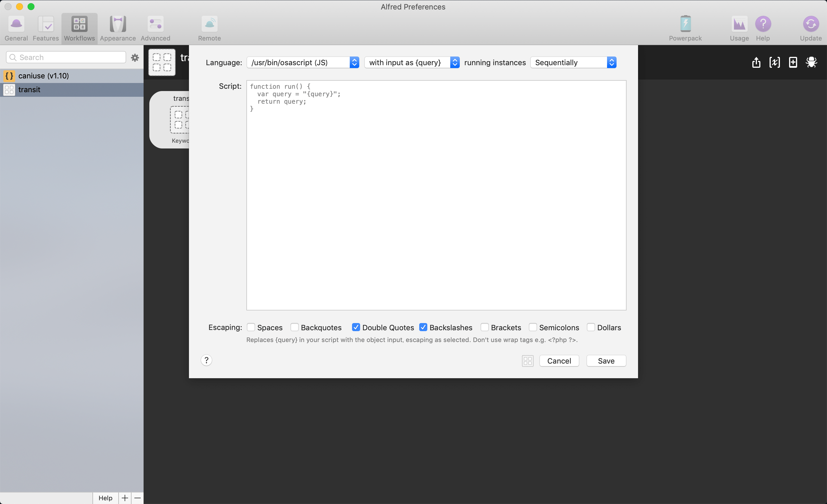This screenshot has height=504, width=827.
Task: Toggle the Dollars escaping checkbox
Action: coord(591,327)
